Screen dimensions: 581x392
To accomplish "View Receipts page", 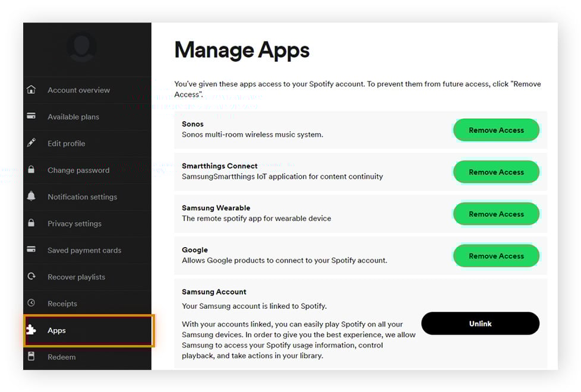I will [x=62, y=304].
